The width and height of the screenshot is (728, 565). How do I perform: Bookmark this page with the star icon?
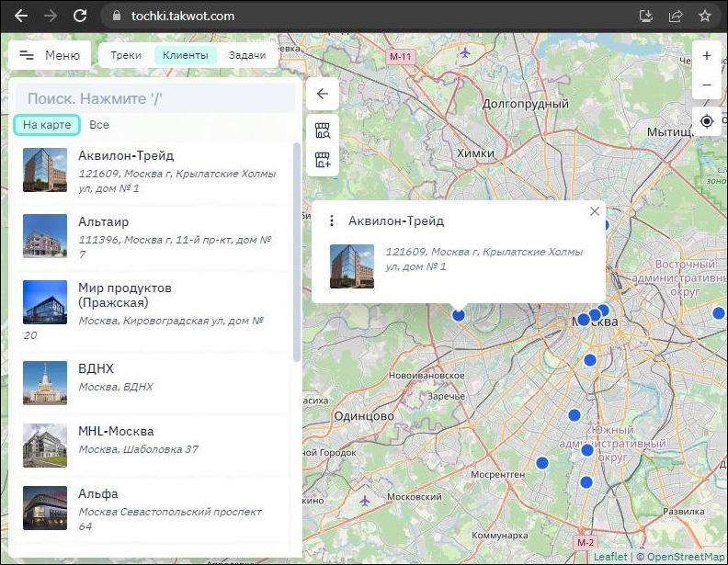[705, 16]
